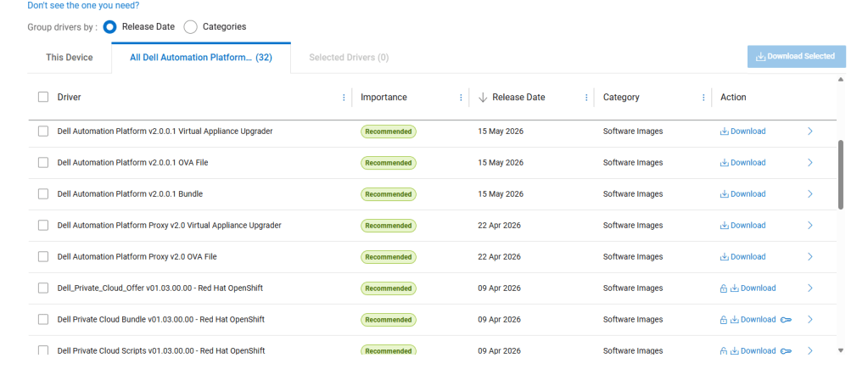Expand Proxy v2.0 OVA File details
This screenshot has width=868, height=386.
(809, 256)
